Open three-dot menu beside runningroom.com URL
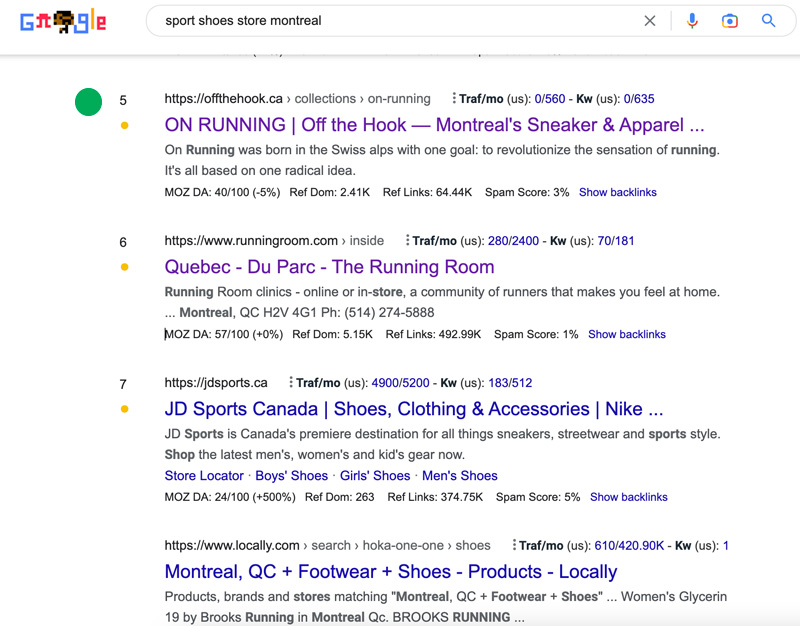This screenshot has height=626, width=800. point(407,240)
